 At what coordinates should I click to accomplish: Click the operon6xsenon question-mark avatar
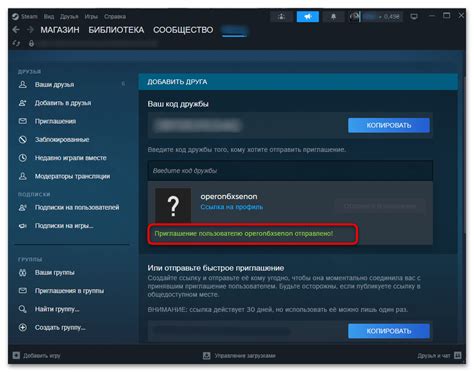click(x=173, y=205)
